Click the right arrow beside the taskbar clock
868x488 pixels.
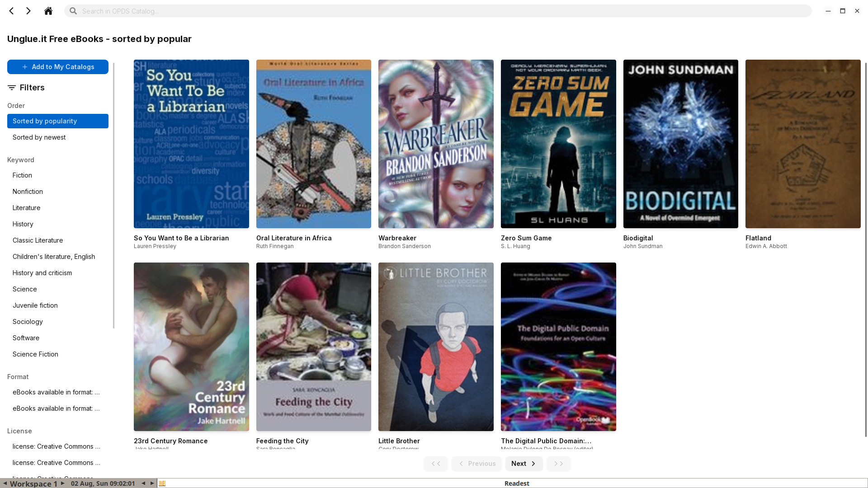(x=152, y=483)
